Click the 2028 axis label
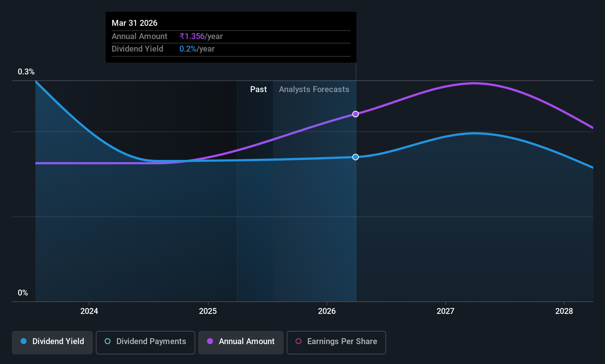 click(x=564, y=311)
